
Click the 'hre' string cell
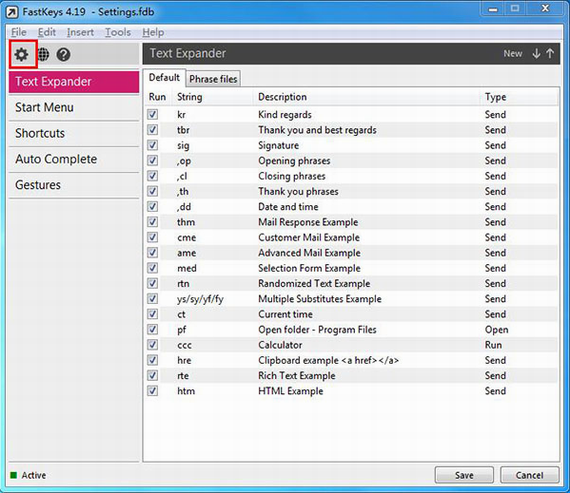184,360
